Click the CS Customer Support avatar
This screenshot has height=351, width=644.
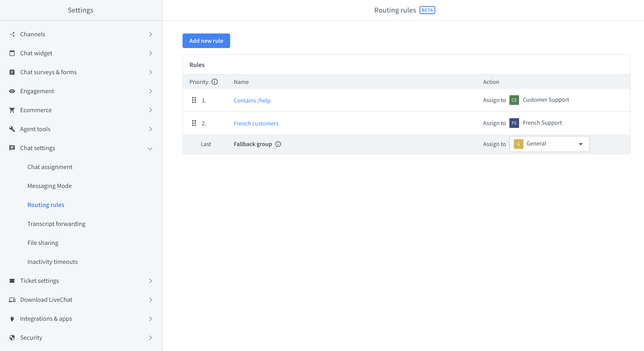tap(514, 100)
